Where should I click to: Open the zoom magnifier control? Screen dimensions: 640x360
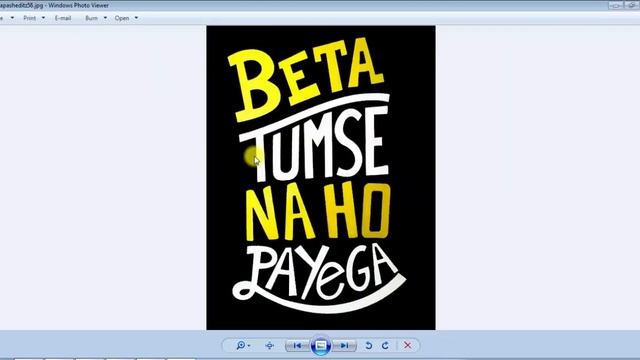(243, 346)
